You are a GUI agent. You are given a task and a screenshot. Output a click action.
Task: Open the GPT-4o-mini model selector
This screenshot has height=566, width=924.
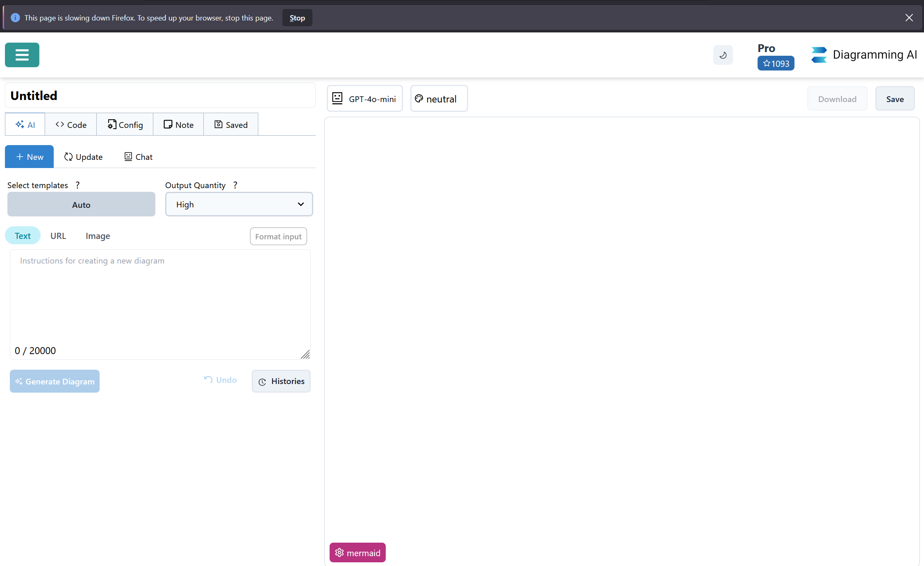(364, 99)
